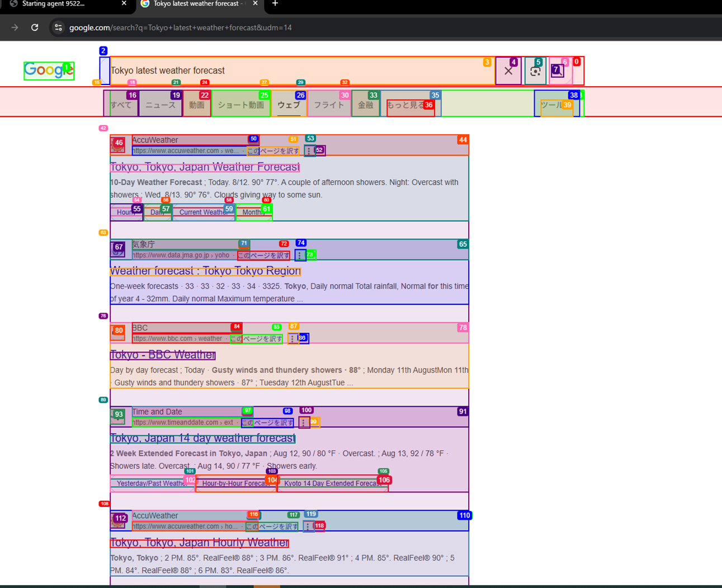This screenshot has height=588, width=722.
Task: Open 'Tokyo, Tokyo, Japan Weather Forecast' link
Action: click(205, 167)
